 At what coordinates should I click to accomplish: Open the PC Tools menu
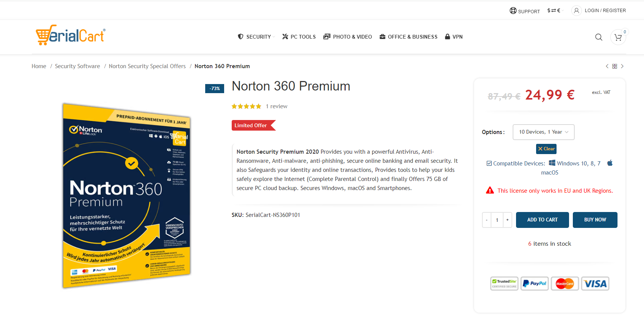tap(299, 37)
